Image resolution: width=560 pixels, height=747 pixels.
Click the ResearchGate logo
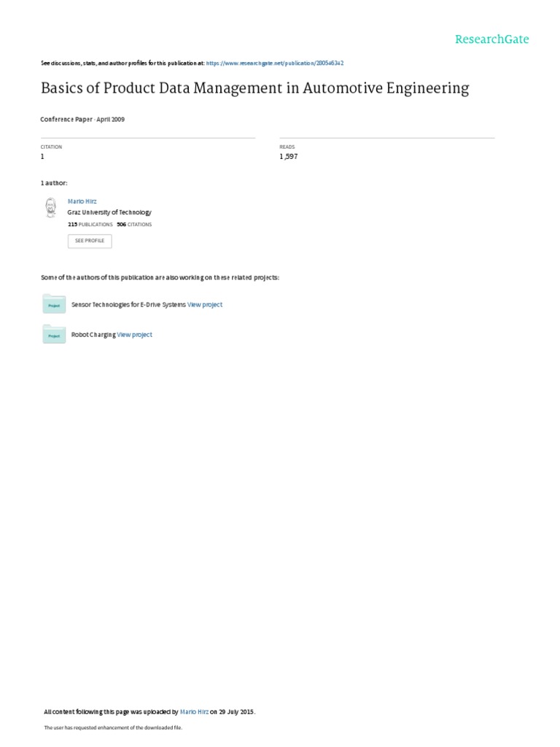[x=492, y=39]
